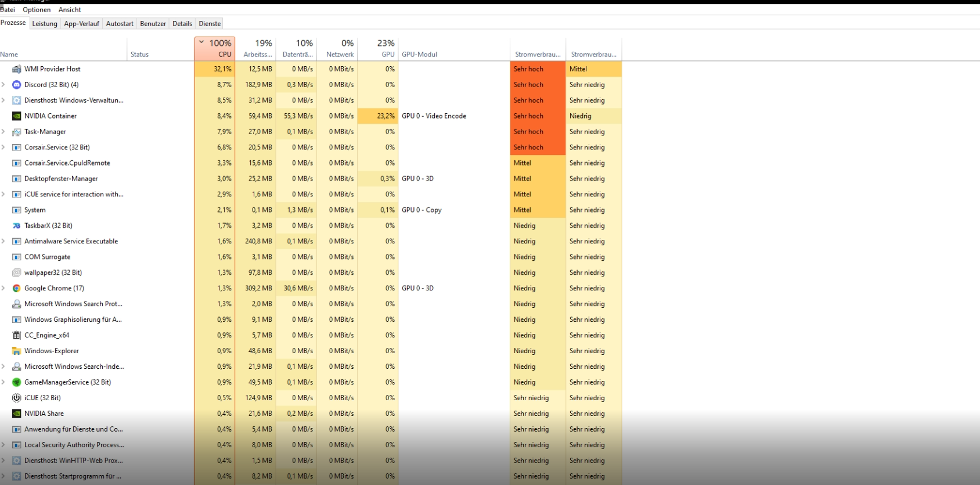
Task: Select the Prozesse tab
Action: (x=13, y=23)
